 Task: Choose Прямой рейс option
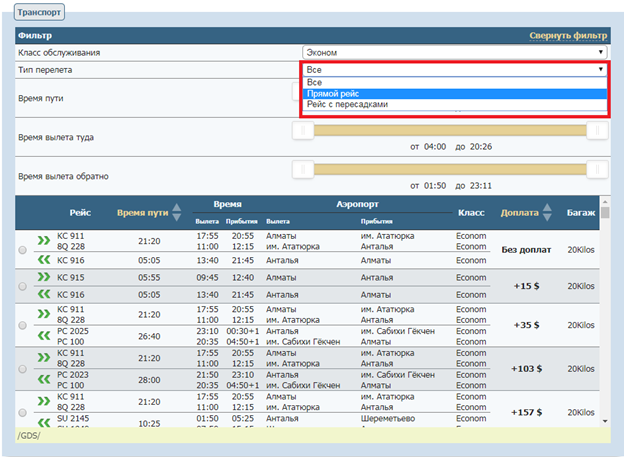454,94
